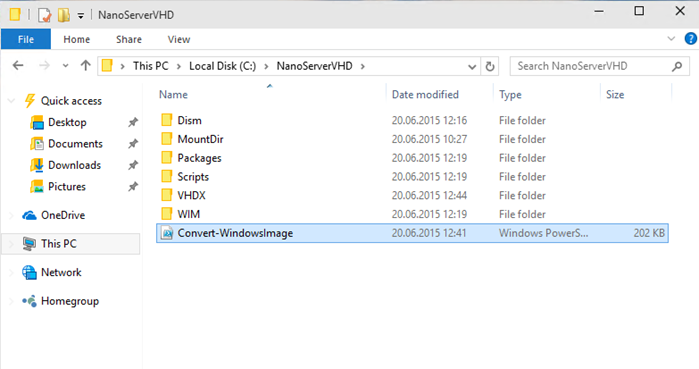
Task: Minimize the NanoServerVHD window
Action: pyautogui.click(x=599, y=11)
